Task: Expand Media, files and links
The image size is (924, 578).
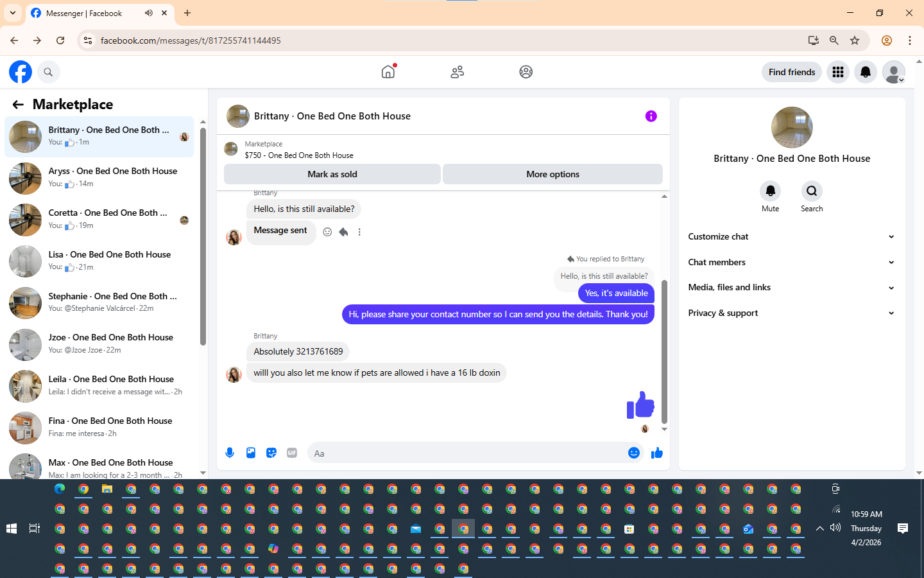Action: pyautogui.click(x=792, y=287)
